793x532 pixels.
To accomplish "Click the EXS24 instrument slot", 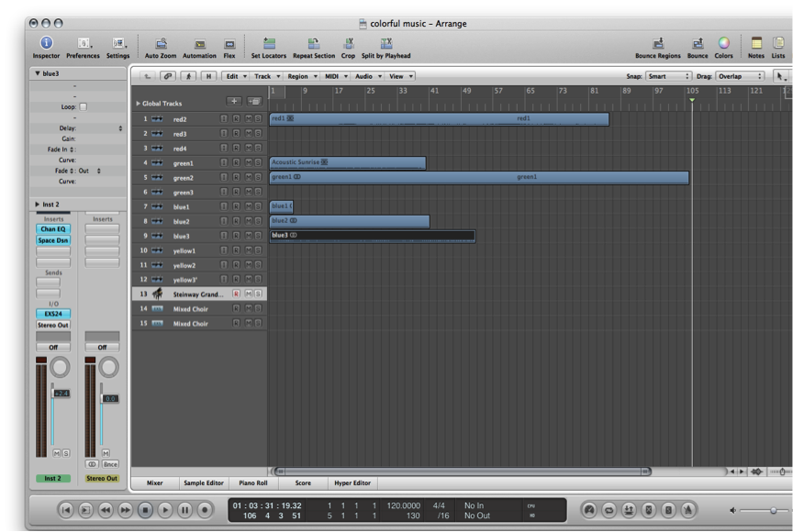I will [x=52, y=314].
